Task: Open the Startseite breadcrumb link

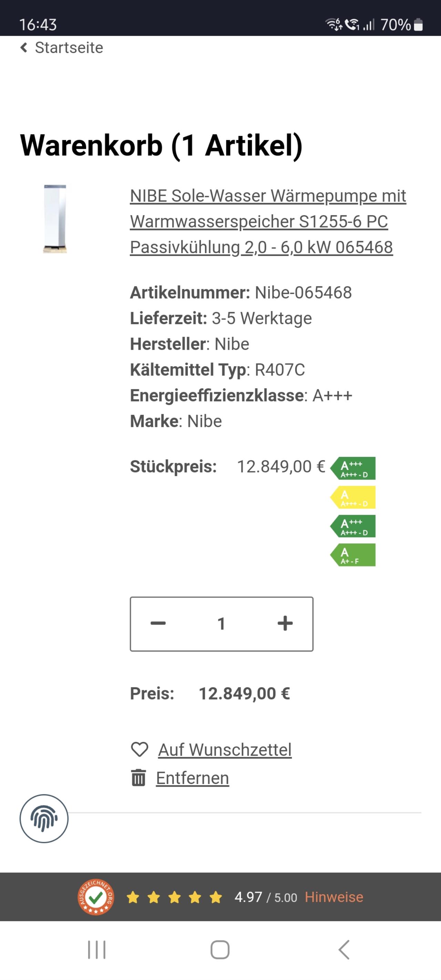Action: click(69, 48)
